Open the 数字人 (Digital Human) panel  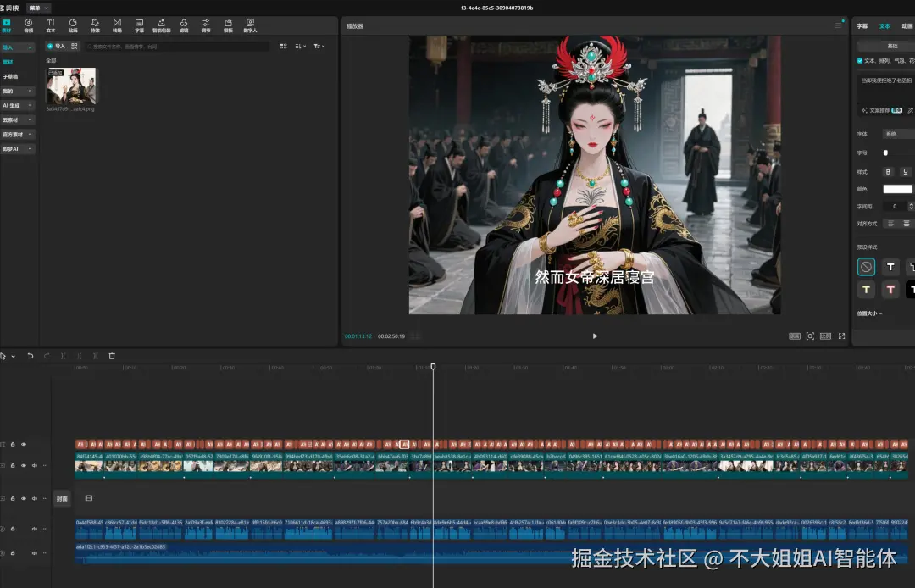coord(250,25)
